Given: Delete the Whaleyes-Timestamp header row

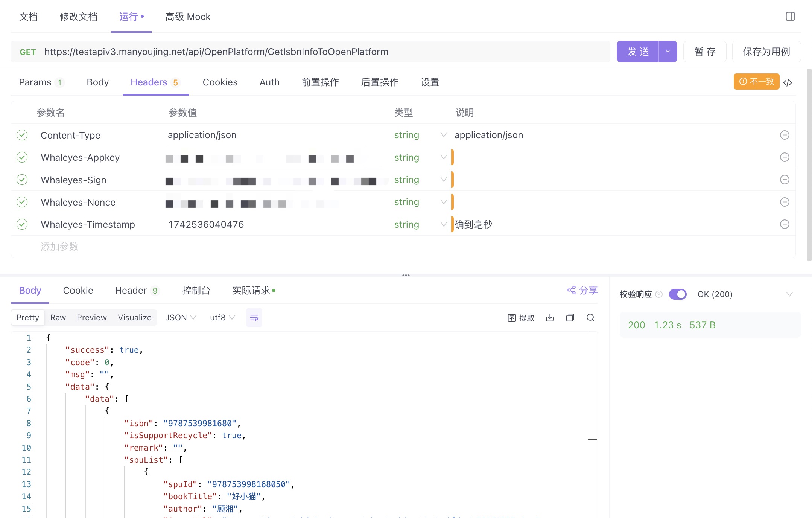Looking at the screenshot, I should (785, 224).
